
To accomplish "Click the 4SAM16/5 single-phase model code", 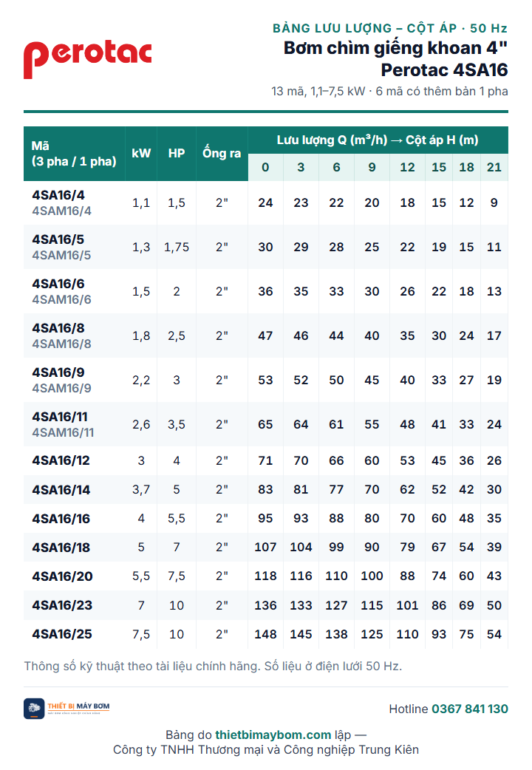I will [x=61, y=256].
